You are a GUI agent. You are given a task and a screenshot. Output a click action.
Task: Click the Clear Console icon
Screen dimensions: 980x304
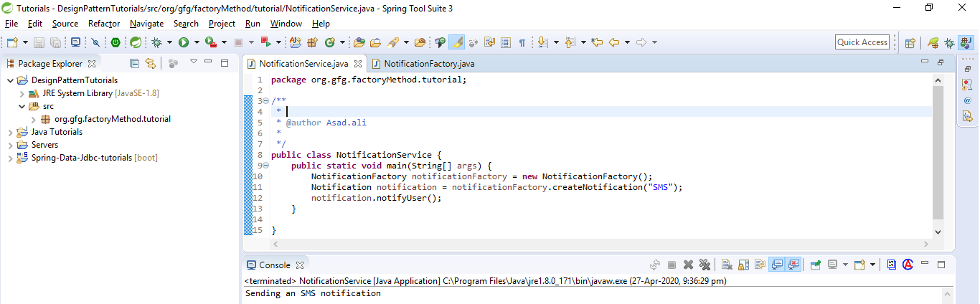point(726,265)
